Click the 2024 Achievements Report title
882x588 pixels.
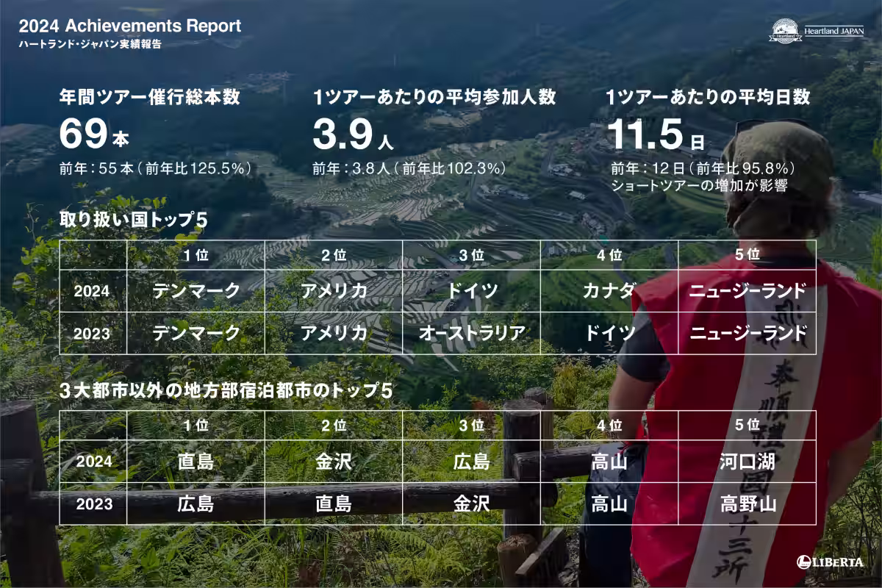(x=130, y=24)
